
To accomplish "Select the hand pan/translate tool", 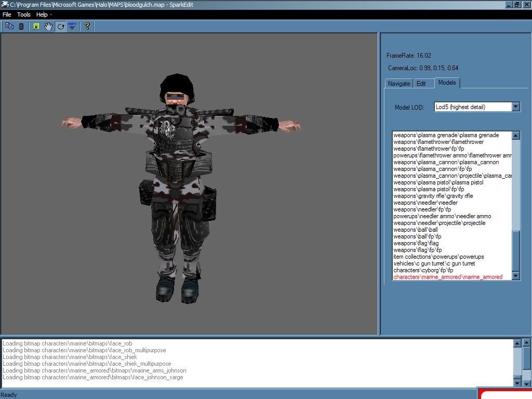I will pos(48,26).
